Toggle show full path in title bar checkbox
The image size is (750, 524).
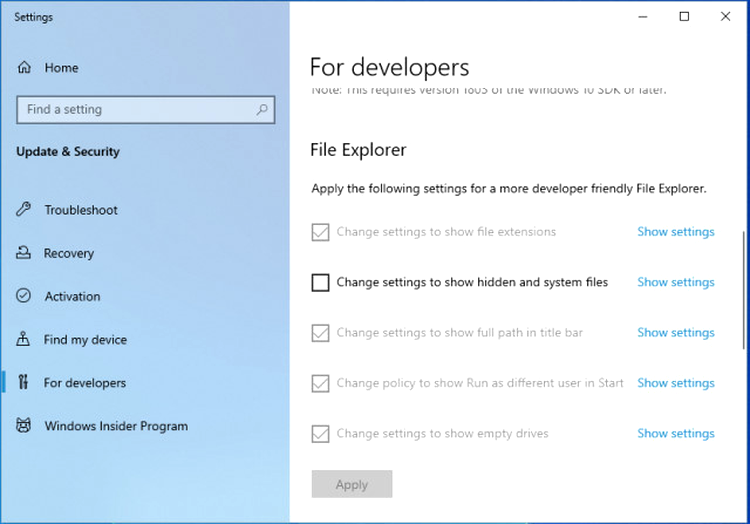[x=320, y=333]
